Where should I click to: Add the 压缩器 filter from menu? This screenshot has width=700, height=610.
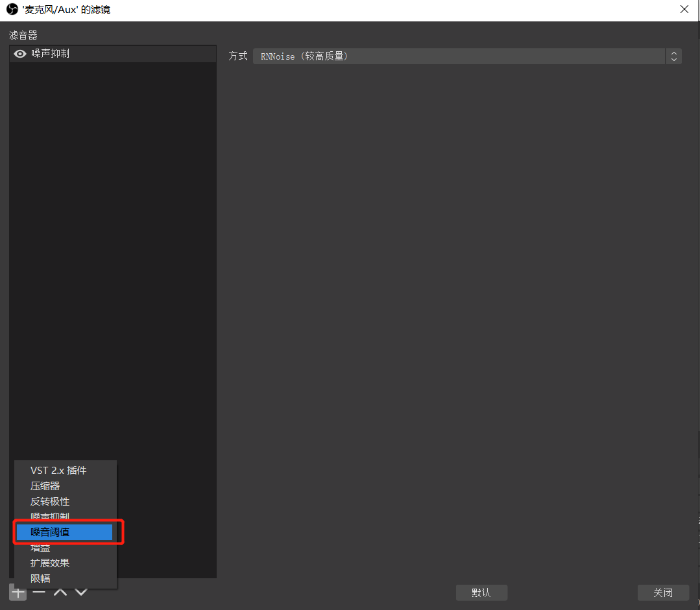coord(45,486)
